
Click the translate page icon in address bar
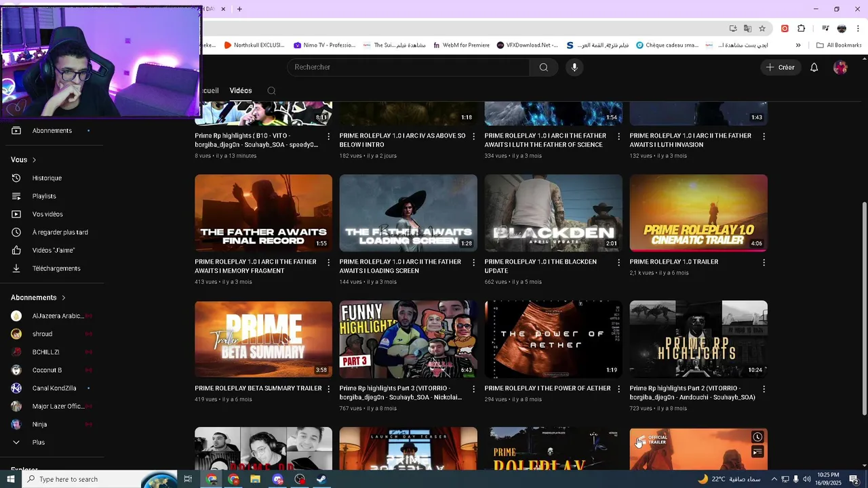coord(747,28)
